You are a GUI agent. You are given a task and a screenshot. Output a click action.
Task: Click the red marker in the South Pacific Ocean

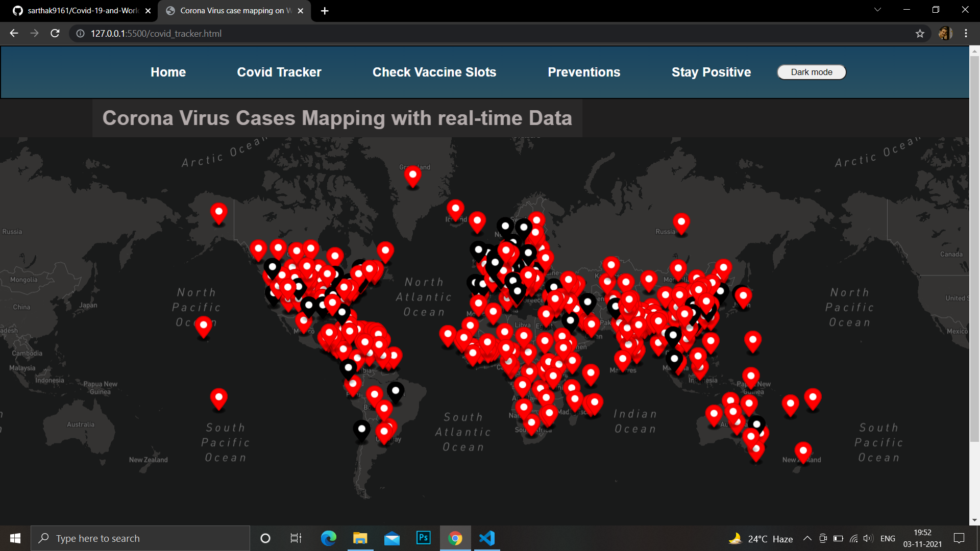point(218,399)
